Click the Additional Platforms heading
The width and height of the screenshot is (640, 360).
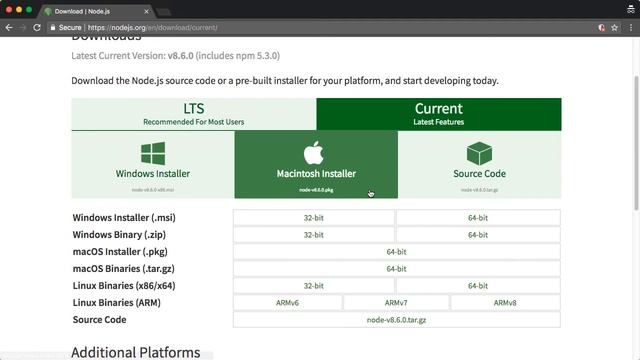coord(136,352)
